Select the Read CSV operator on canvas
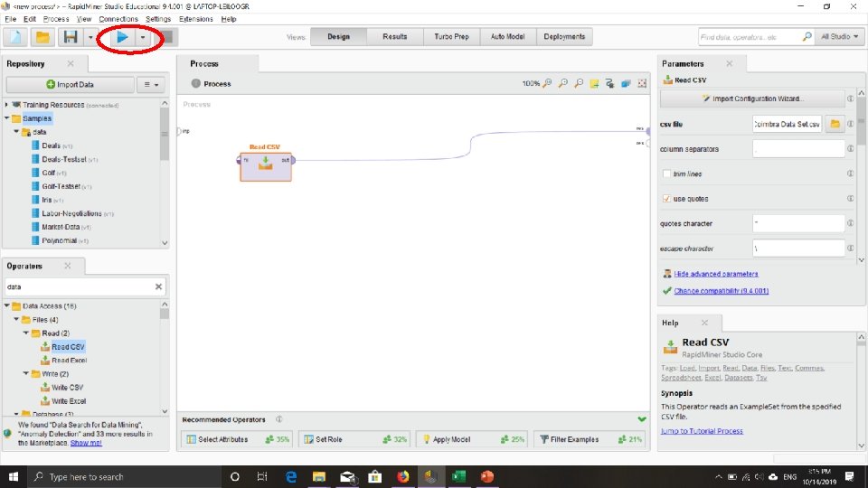868x488 pixels. click(x=266, y=166)
